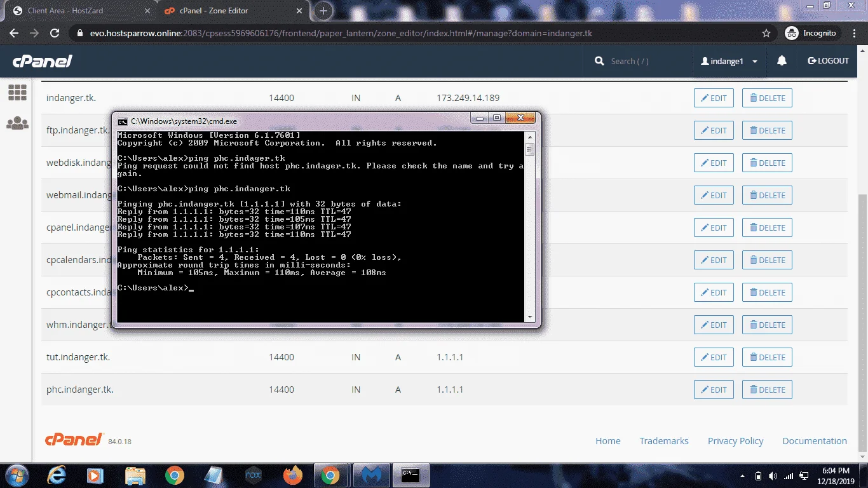
Task: Edit the tut.indanger.tk. record
Action: [714, 357]
